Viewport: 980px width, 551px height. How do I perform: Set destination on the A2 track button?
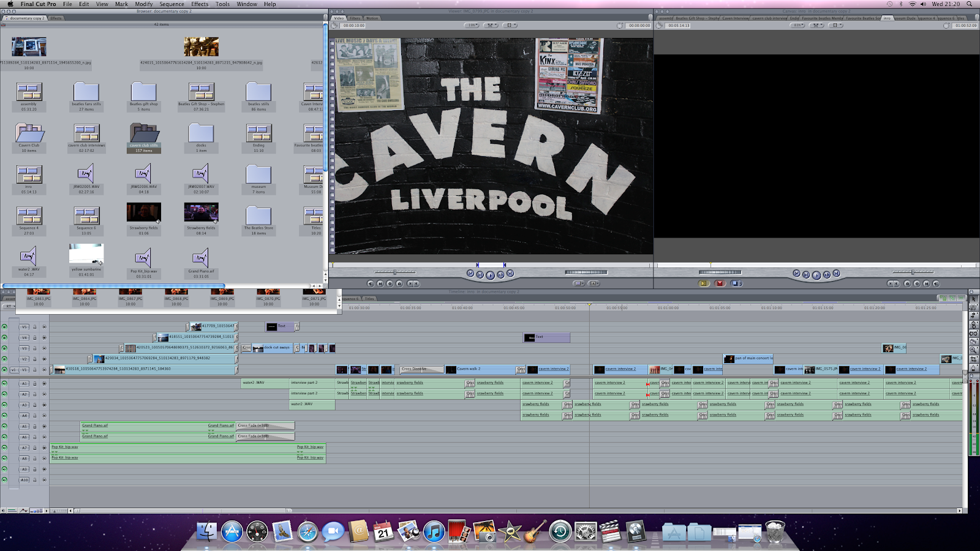pos(25,394)
